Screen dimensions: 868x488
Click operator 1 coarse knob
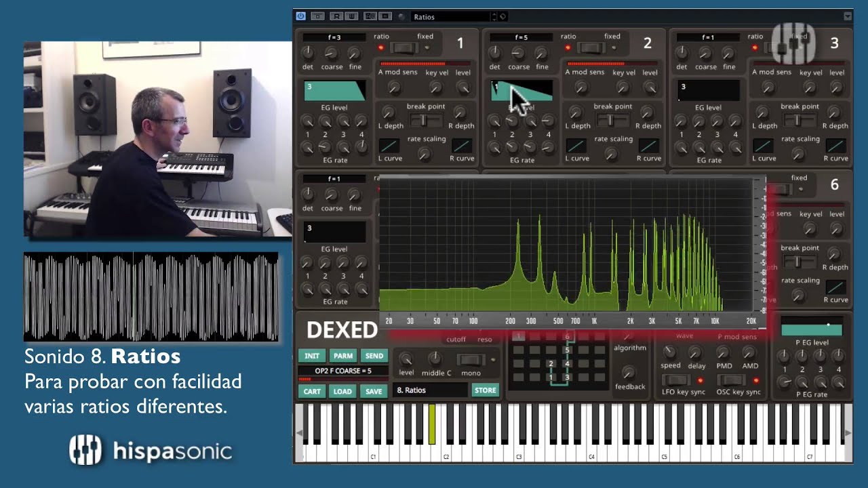331,53
